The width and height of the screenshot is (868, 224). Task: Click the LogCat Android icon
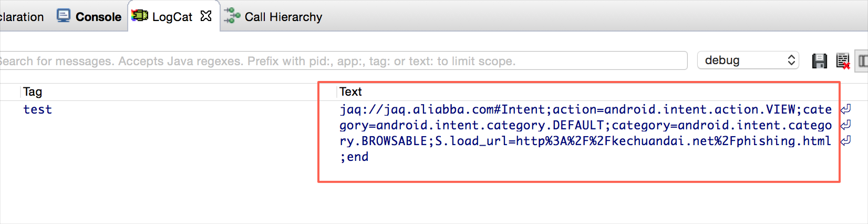[140, 16]
